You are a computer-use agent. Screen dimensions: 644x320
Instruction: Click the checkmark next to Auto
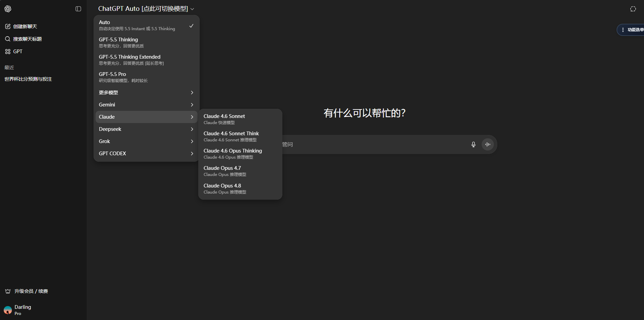pyautogui.click(x=191, y=26)
